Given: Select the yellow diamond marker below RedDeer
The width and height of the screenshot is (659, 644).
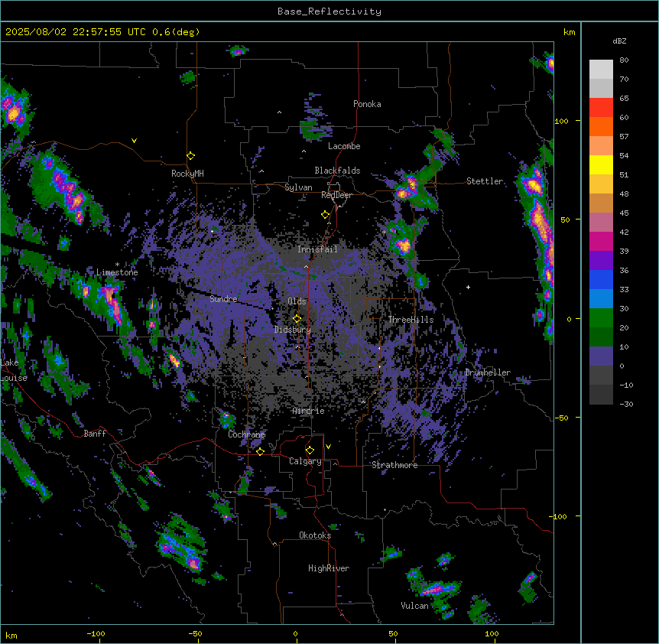Looking at the screenshot, I should pos(326,215).
